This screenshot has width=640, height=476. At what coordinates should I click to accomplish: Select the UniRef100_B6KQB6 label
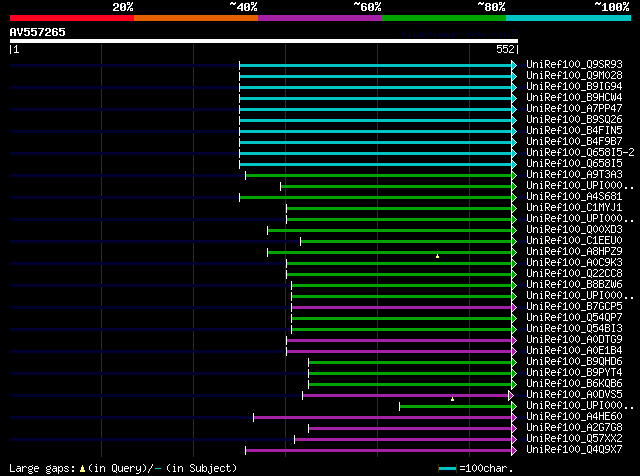click(574, 384)
